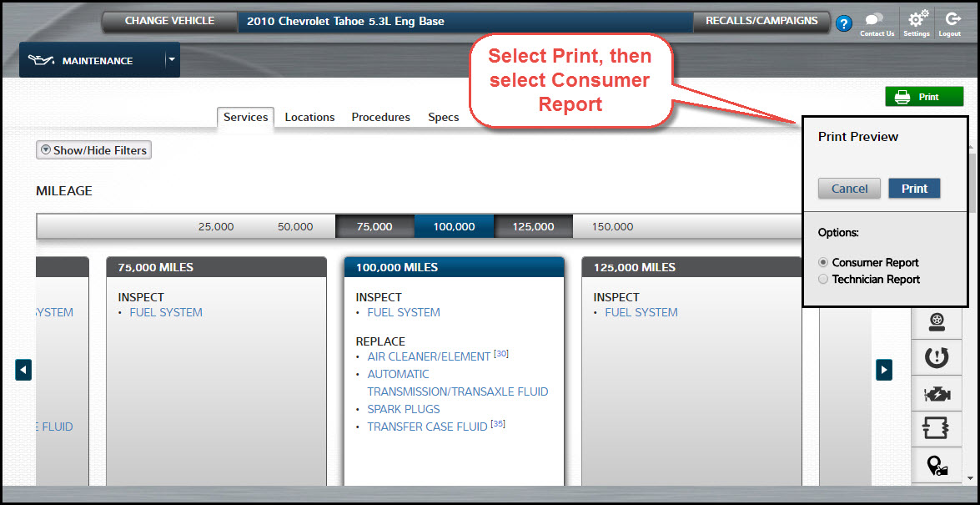This screenshot has height=505, width=980.
Task: Click the blue help question mark icon
Action: [x=844, y=23]
